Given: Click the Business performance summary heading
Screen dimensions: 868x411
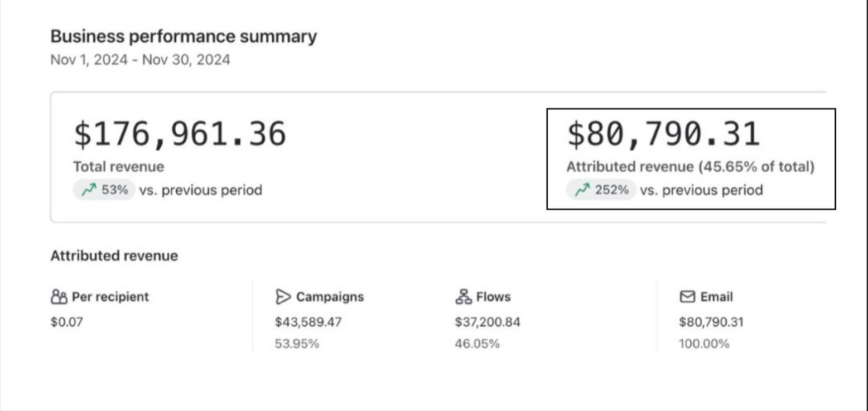Looking at the screenshot, I should (184, 37).
